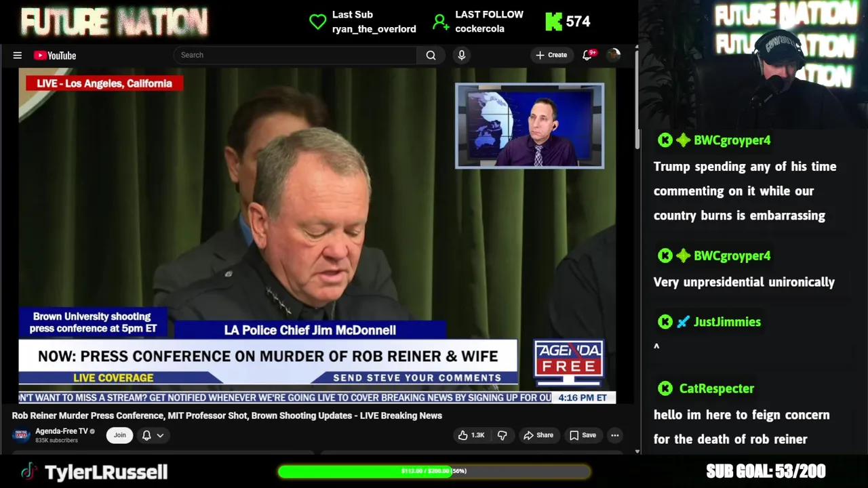Click the 1.3K like count
This screenshot has width=868, height=488.
(x=478, y=435)
